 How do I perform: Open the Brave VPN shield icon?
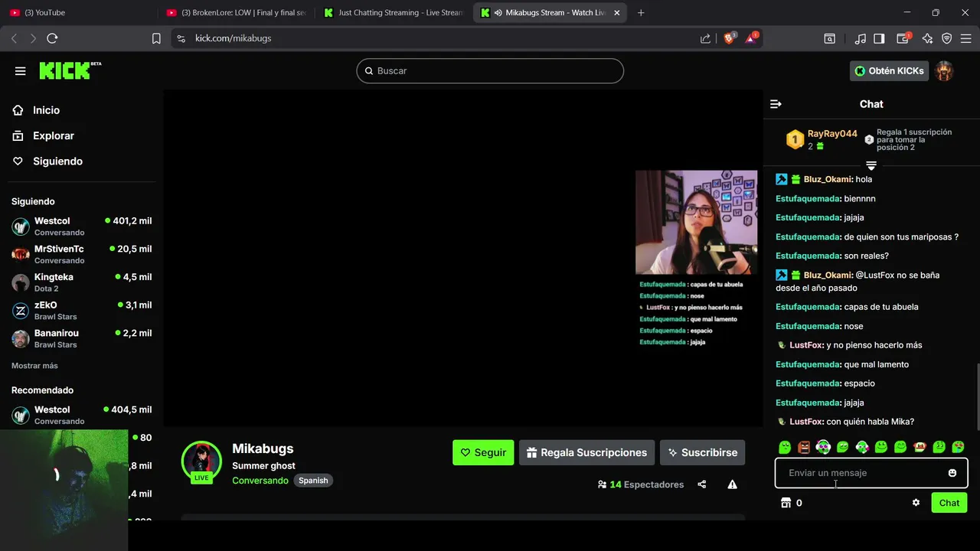947,38
